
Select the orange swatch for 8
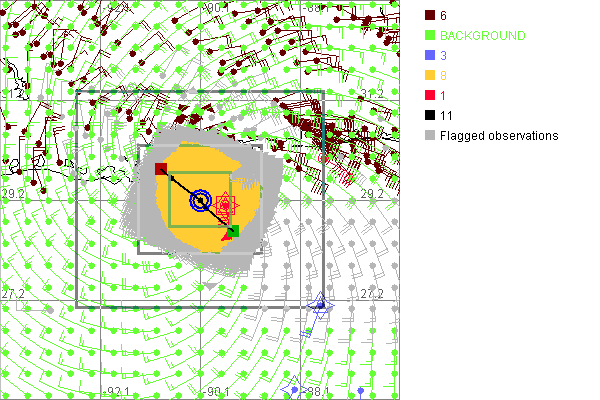pyautogui.click(x=429, y=75)
